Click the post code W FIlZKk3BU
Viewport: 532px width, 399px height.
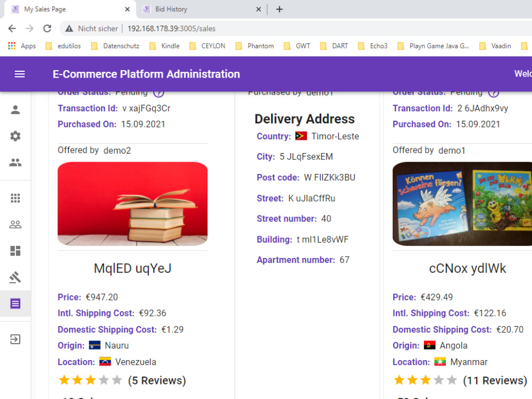coord(329,178)
